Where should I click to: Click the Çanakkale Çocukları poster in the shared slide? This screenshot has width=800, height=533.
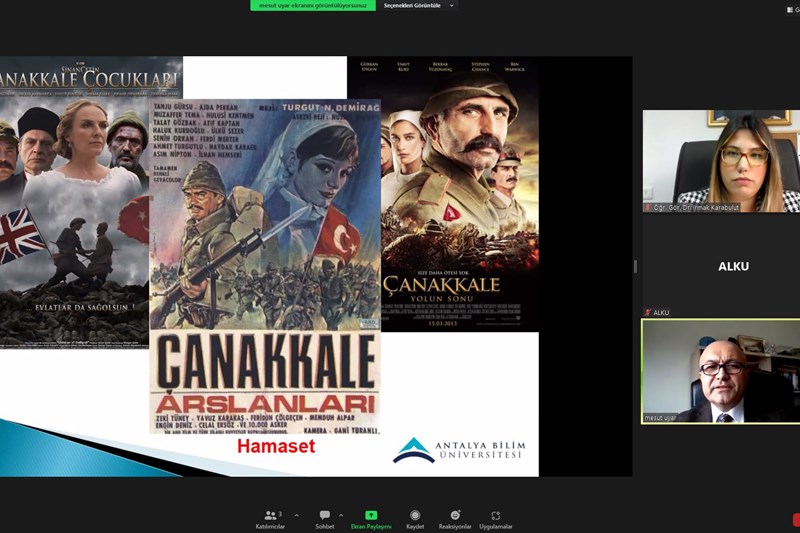point(74,202)
